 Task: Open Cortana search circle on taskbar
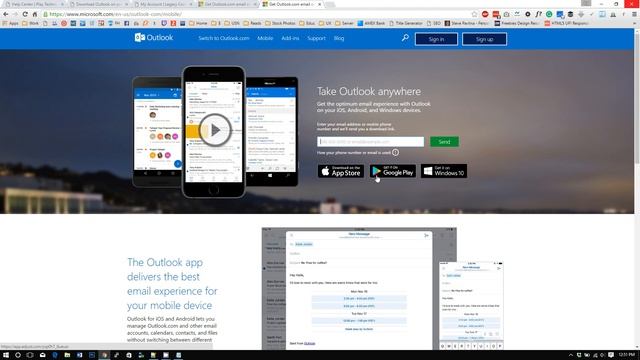18,355
